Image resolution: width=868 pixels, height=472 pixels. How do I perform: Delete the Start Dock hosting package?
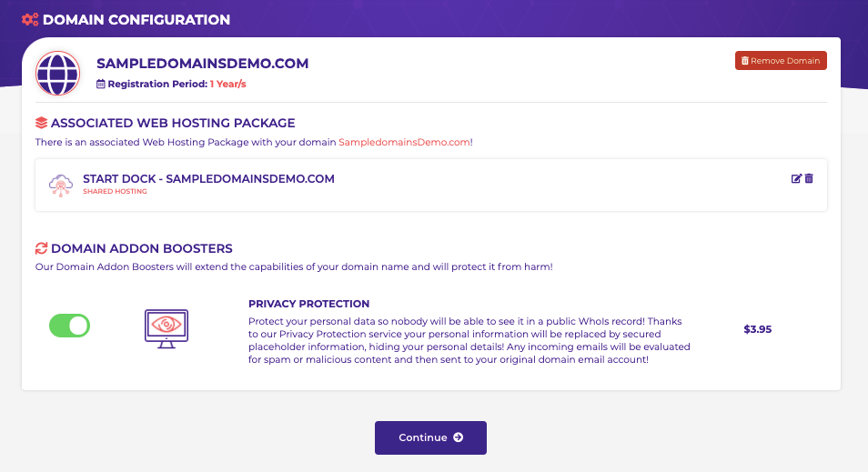[x=809, y=178]
